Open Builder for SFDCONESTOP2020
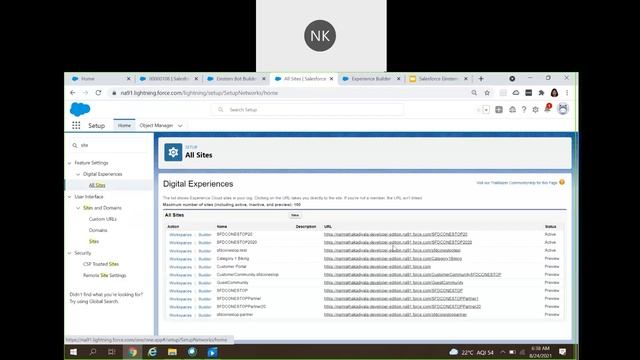 205,243
